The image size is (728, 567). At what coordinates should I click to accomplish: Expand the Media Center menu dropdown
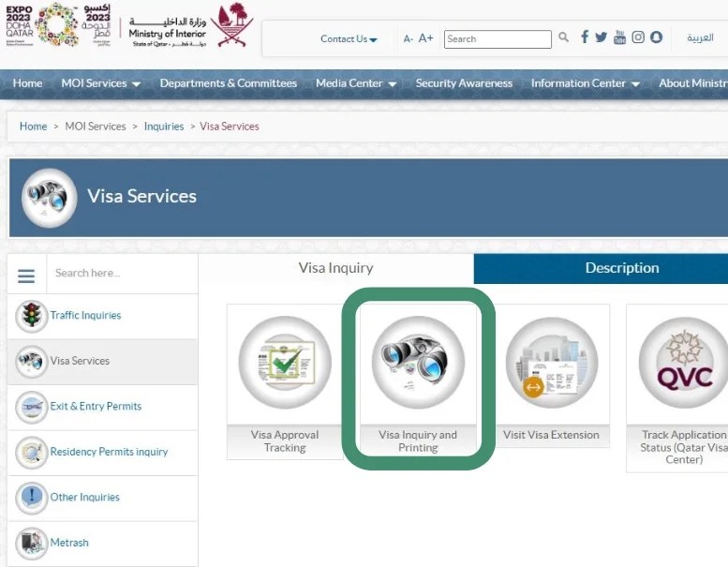click(356, 83)
